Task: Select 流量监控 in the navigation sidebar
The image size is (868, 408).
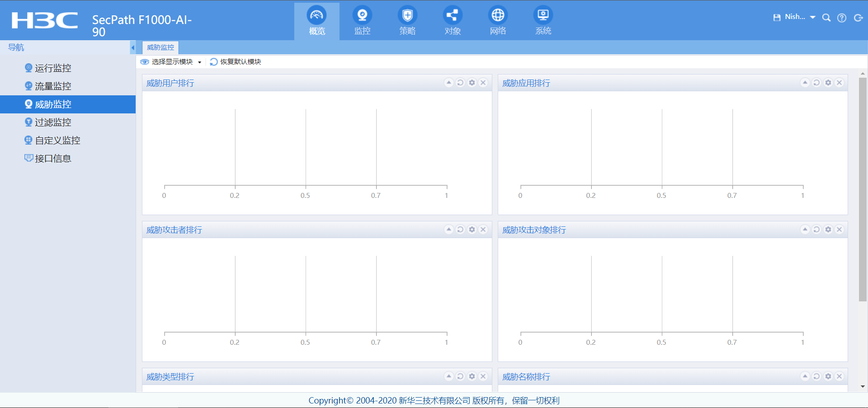Action: [x=53, y=86]
